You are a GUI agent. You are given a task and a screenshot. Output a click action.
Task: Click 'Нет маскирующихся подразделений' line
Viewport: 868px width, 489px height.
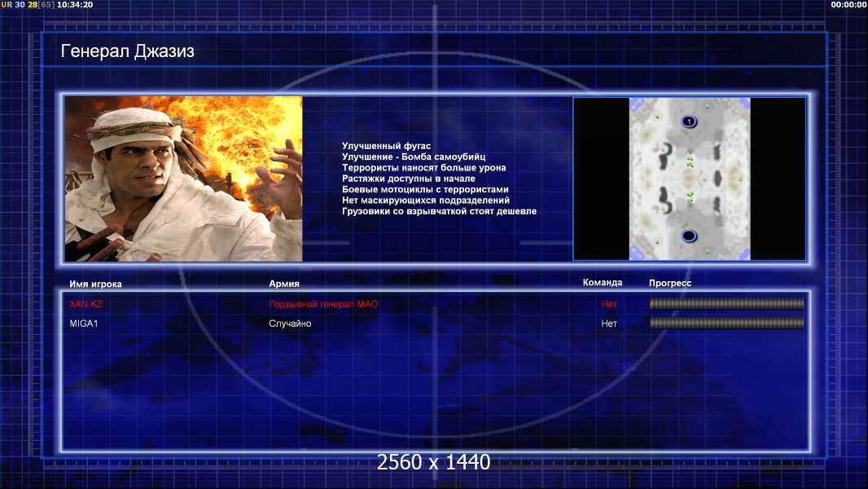click(x=426, y=200)
